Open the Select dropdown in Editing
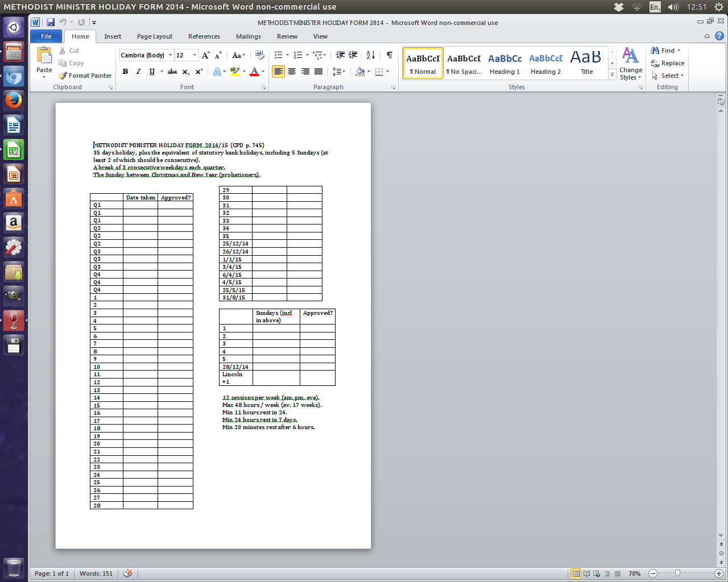728x582 pixels. (x=668, y=76)
